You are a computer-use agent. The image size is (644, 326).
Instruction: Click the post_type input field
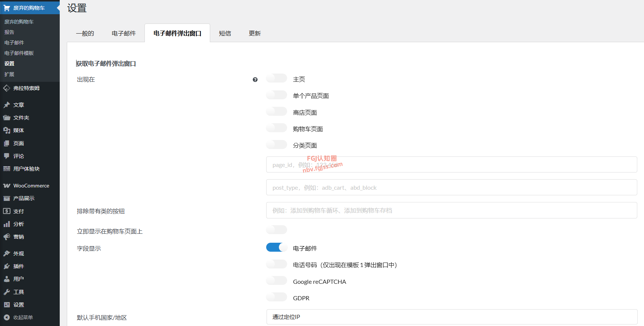452,187
